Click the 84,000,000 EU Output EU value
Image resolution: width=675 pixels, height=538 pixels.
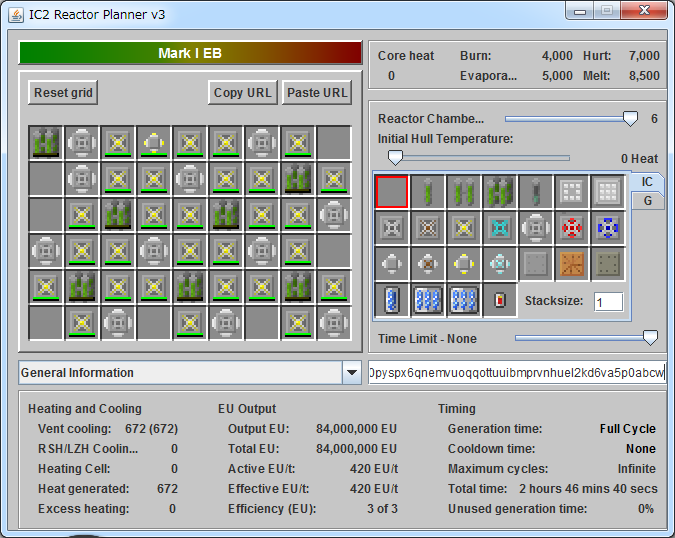click(x=356, y=429)
